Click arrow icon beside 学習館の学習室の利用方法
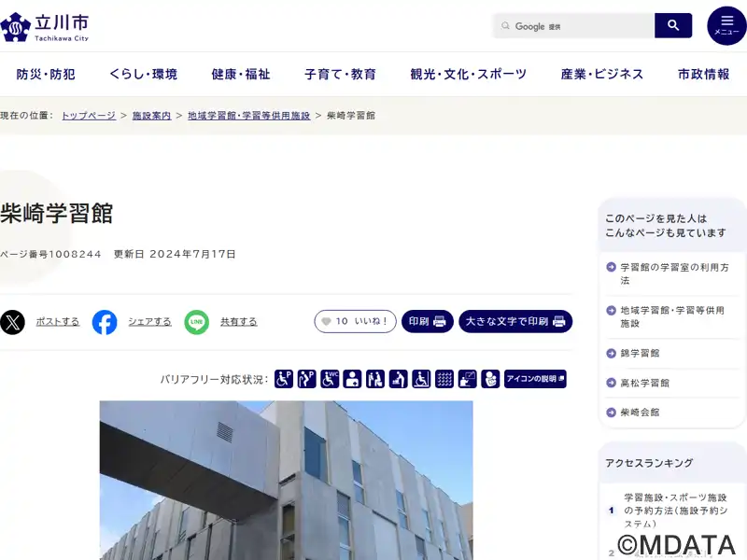 pos(612,267)
